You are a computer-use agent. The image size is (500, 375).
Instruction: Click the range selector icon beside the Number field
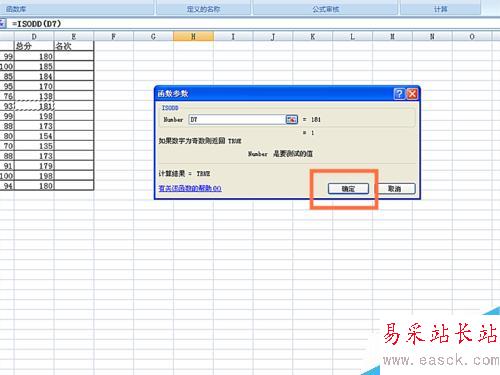click(292, 119)
